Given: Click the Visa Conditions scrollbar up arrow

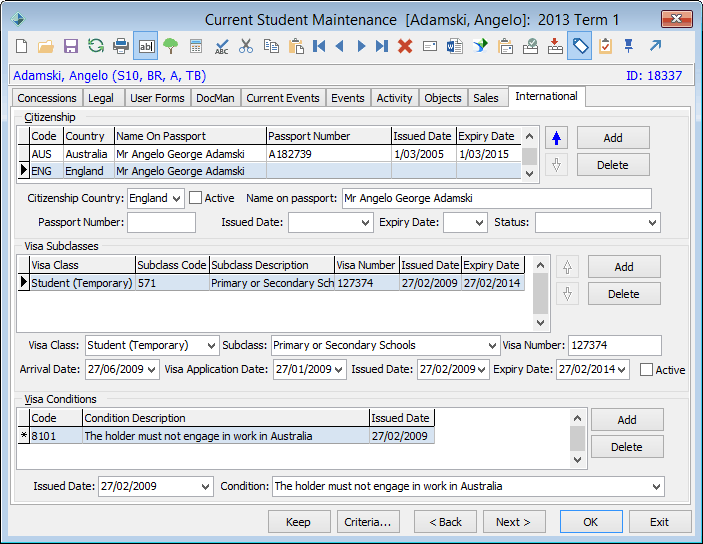Looking at the screenshot, I should (577, 418).
